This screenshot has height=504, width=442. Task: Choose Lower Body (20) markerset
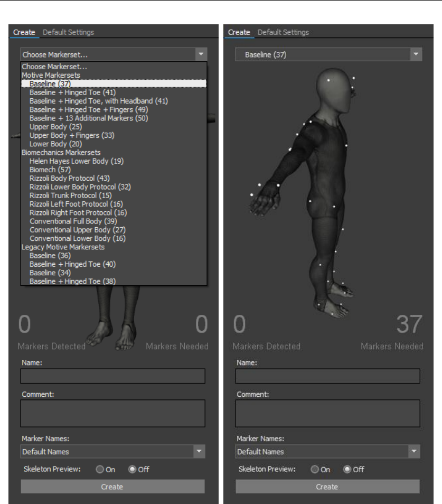point(55,144)
